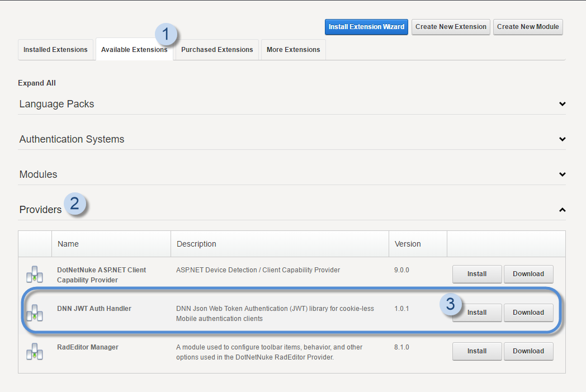Click the DNN JWT Auth Handler provider icon
Screen dimensions: 586x392
[34, 313]
